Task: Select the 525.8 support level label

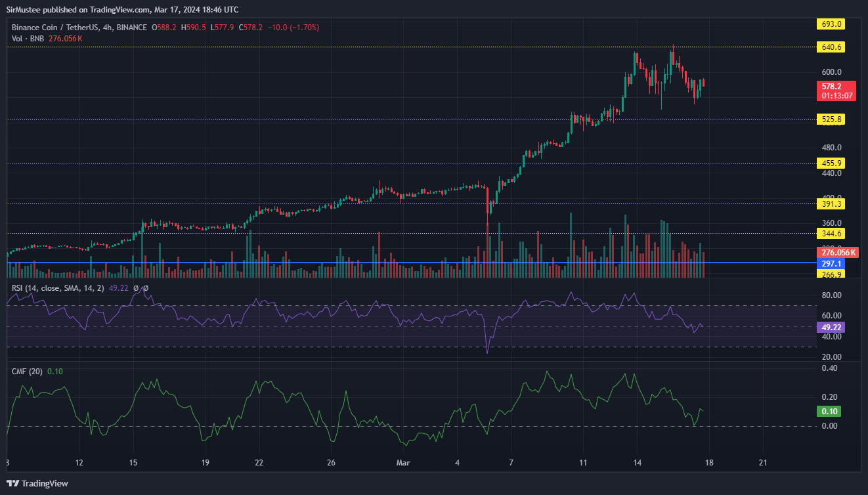Action: tap(831, 119)
